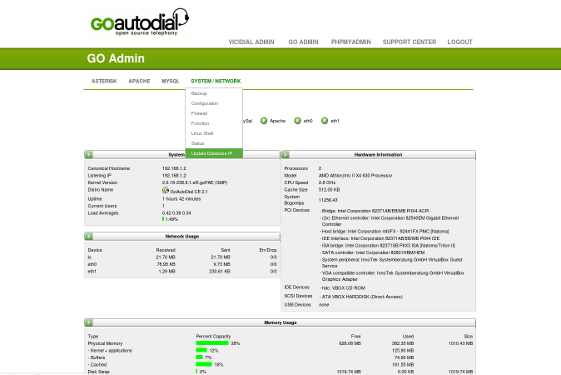561x375 pixels.
Task: Switch to the APACHE tab
Action: coord(140,81)
